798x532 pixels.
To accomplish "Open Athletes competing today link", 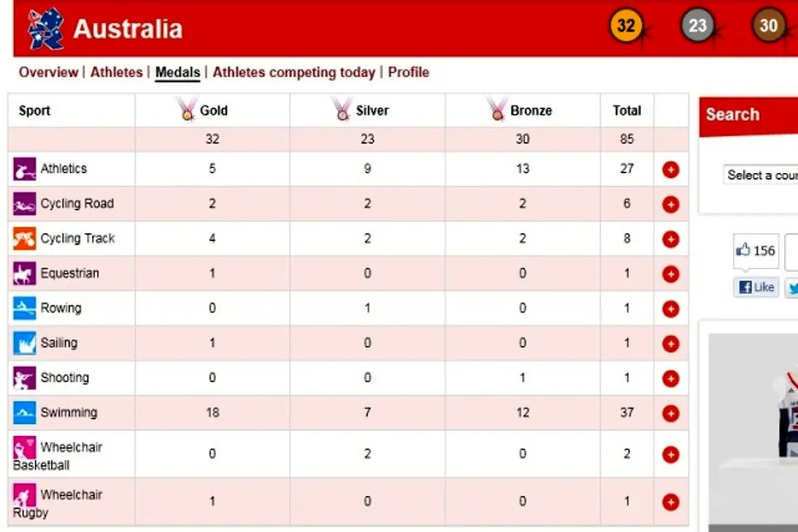I will [x=294, y=72].
